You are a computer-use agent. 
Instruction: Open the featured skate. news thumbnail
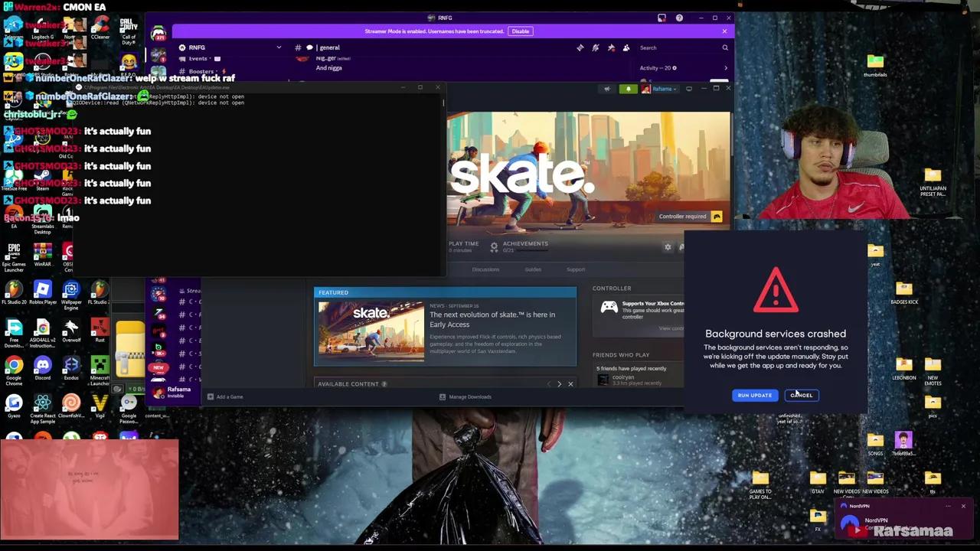point(371,331)
